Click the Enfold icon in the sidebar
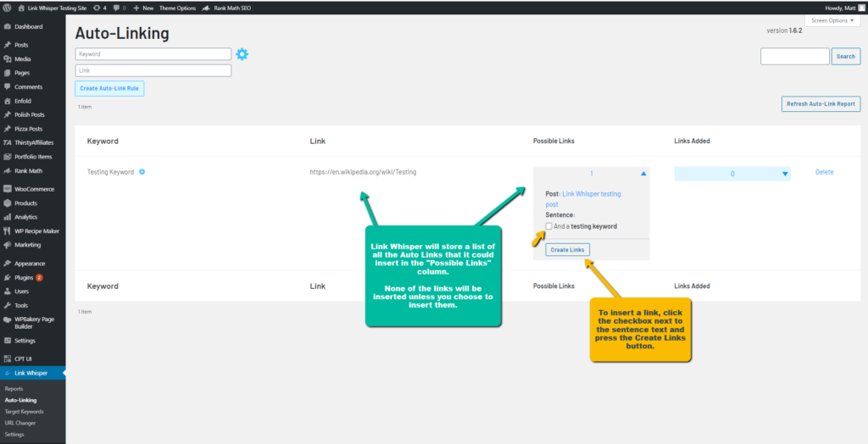Viewport: 868px width, 444px height. click(7, 101)
